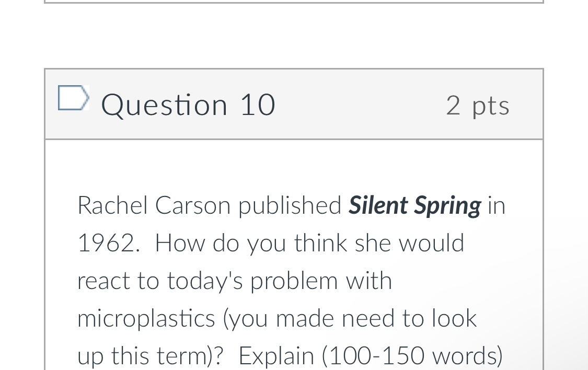The height and width of the screenshot is (370, 588).
Task: Click the 2 pts label
Action: point(478,105)
